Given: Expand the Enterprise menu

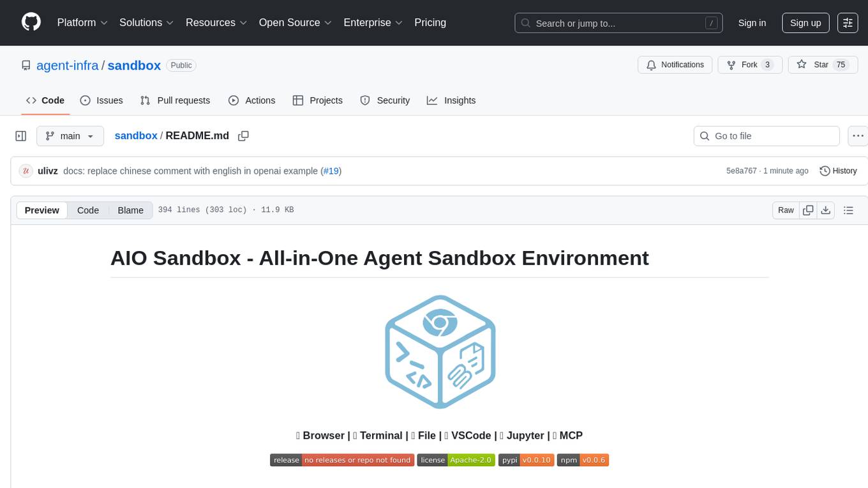Looking at the screenshot, I should (373, 22).
